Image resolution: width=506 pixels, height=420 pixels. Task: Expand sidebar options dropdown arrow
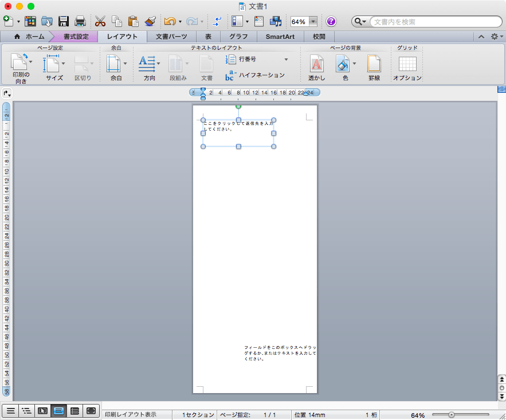247,22
